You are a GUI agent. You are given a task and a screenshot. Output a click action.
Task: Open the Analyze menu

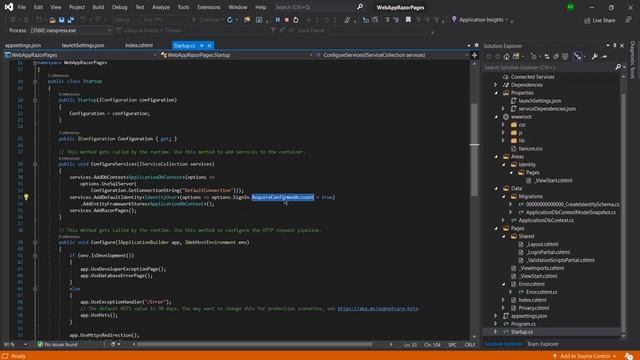161,7
